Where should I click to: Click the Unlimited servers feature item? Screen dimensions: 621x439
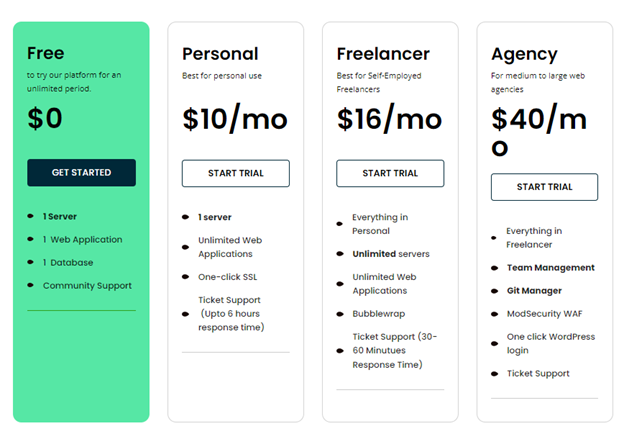(x=391, y=254)
